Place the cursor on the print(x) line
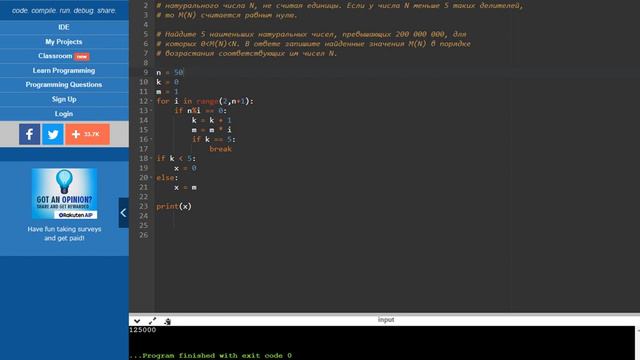This screenshot has height=360, width=640. point(174,207)
